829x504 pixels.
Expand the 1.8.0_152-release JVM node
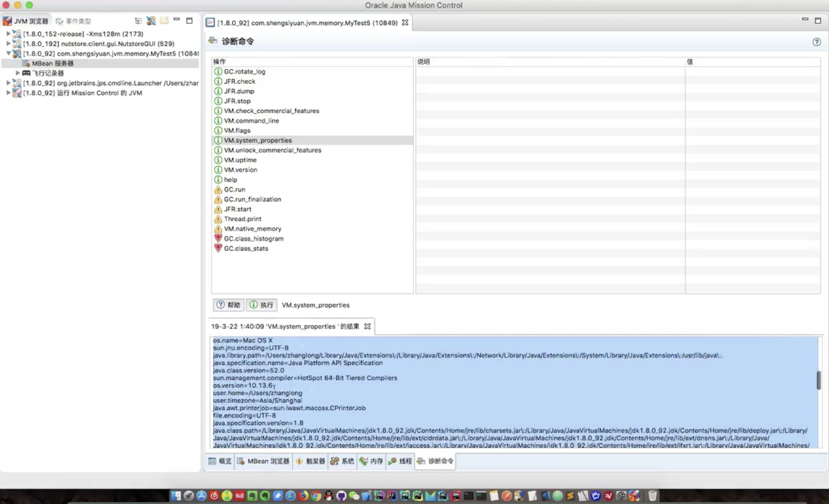click(8, 34)
